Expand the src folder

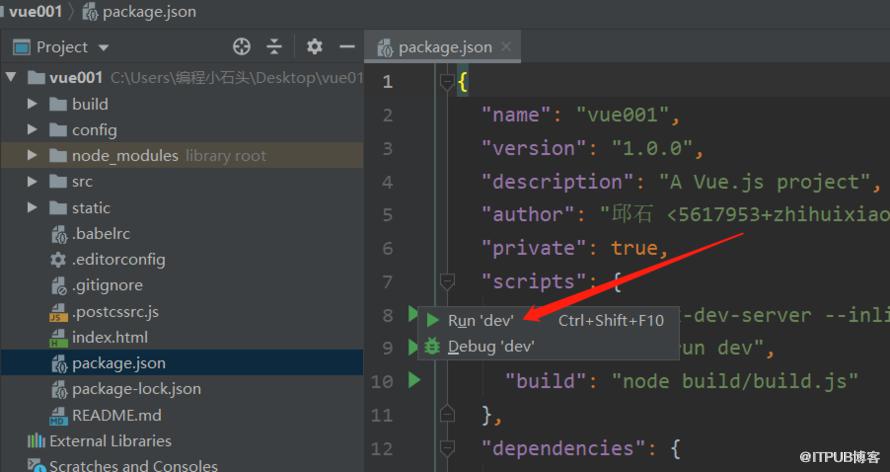click(32, 182)
